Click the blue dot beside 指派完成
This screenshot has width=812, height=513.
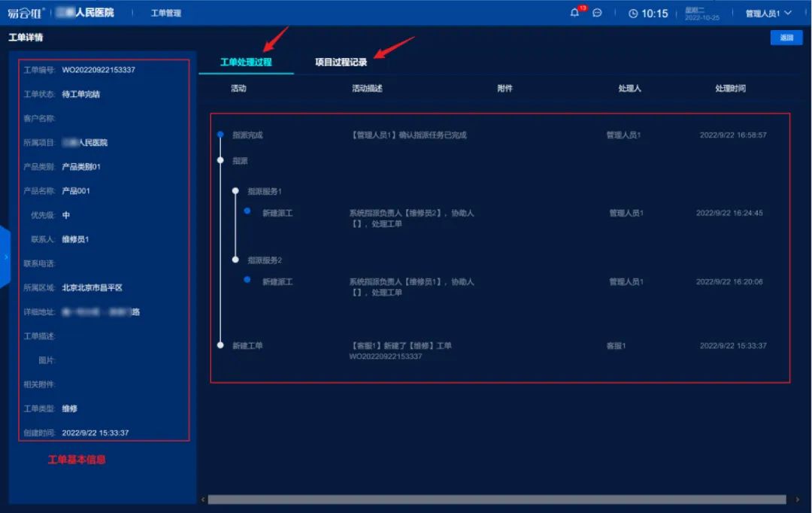(220, 135)
